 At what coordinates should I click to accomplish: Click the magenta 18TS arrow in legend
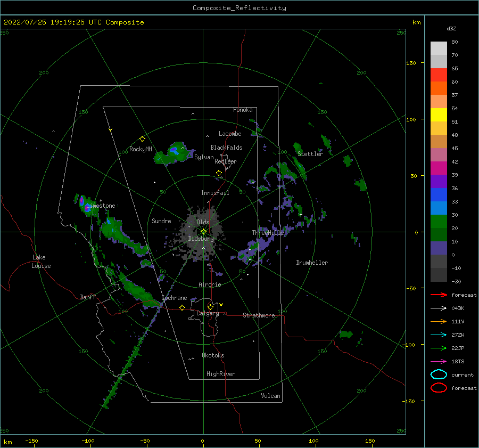point(439,362)
